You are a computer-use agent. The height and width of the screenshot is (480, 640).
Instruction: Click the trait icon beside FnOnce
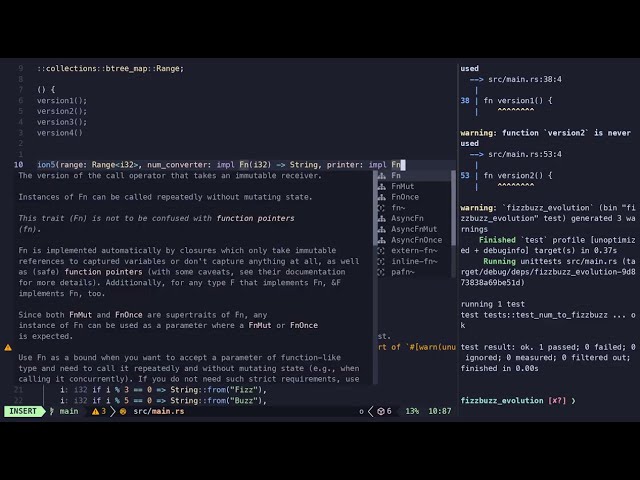pyautogui.click(x=382, y=197)
